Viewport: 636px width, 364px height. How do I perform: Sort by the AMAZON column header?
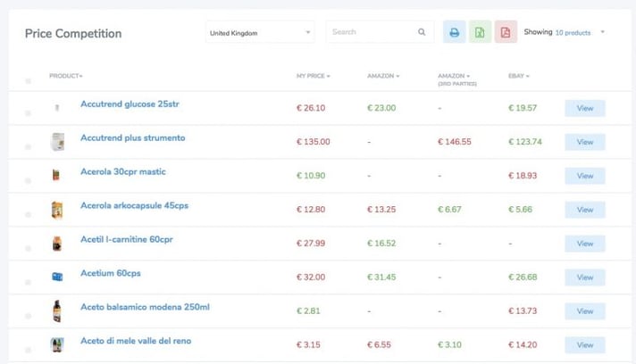click(x=383, y=76)
